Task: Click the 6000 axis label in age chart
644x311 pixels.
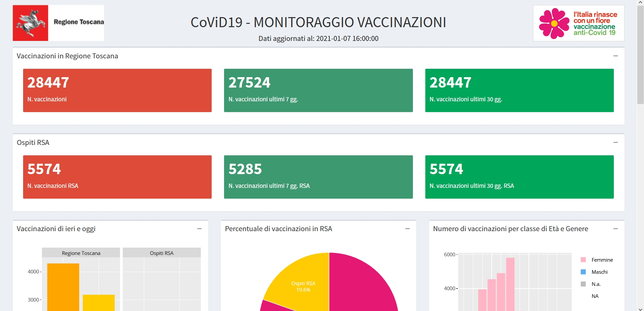Action: 449,255
